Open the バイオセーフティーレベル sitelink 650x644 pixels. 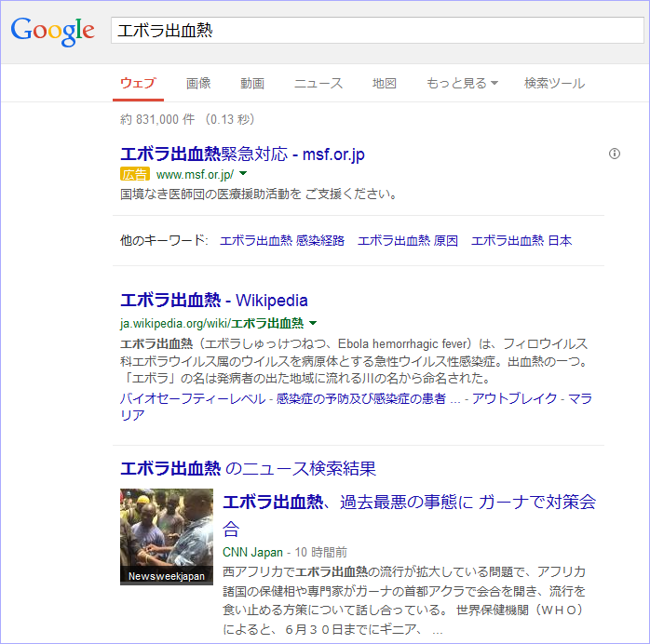(x=193, y=398)
